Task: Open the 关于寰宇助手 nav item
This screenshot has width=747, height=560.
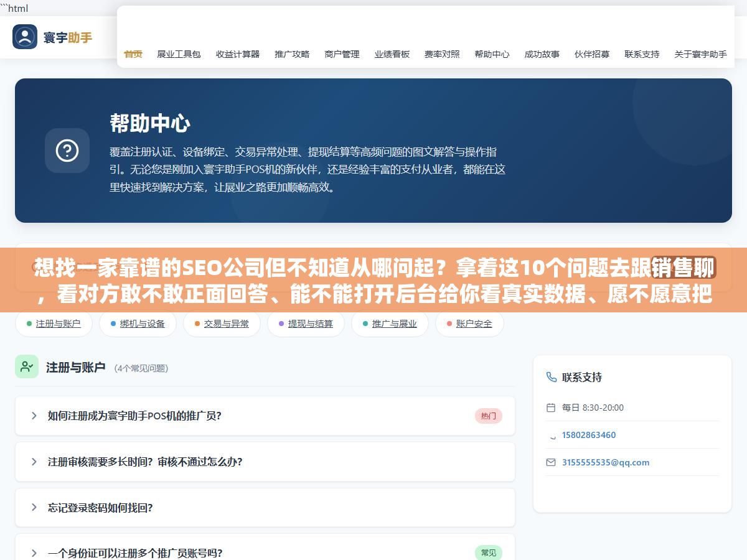Action: [x=700, y=54]
